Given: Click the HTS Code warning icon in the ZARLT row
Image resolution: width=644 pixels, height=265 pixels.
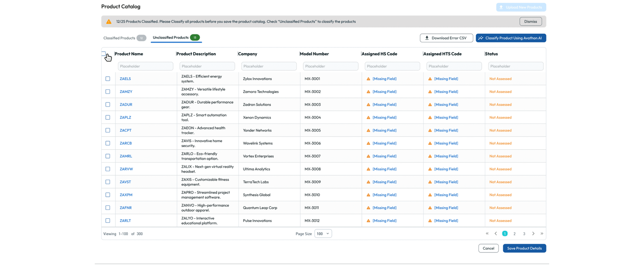Looking at the screenshot, I should coord(430,221).
